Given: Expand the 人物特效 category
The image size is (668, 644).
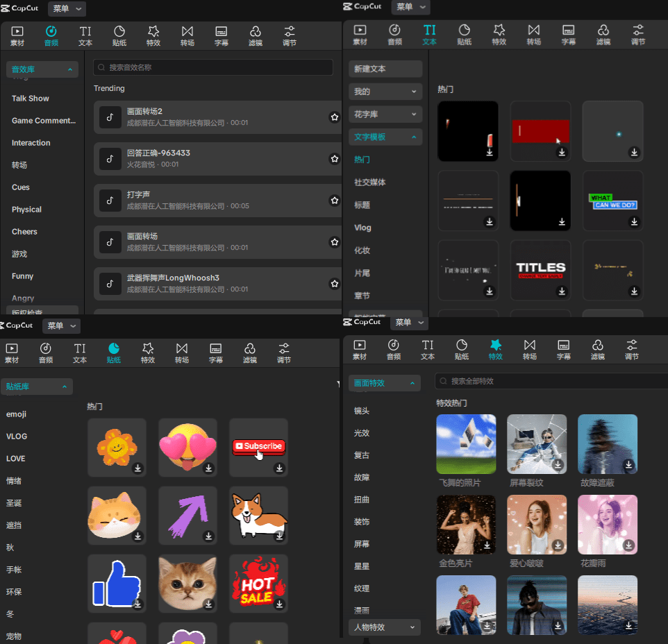Looking at the screenshot, I should point(385,627).
